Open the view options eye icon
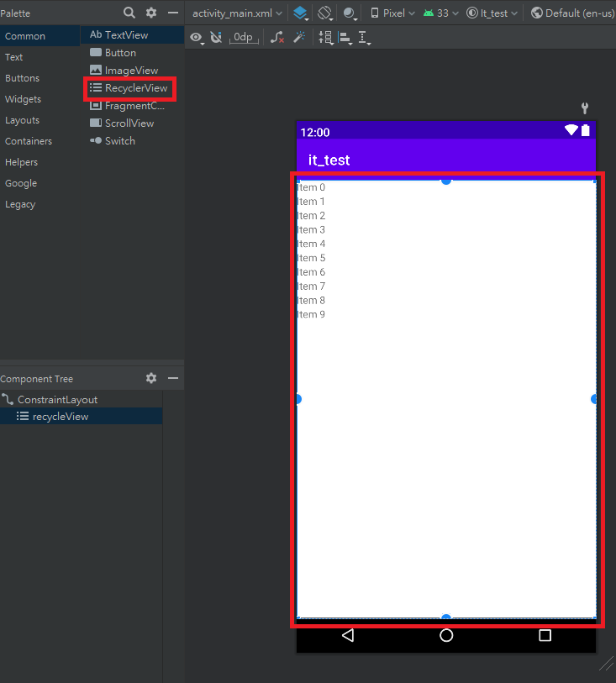 click(x=197, y=38)
